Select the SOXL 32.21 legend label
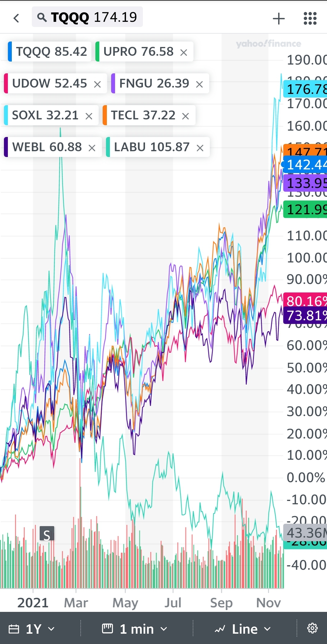 [45, 115]
